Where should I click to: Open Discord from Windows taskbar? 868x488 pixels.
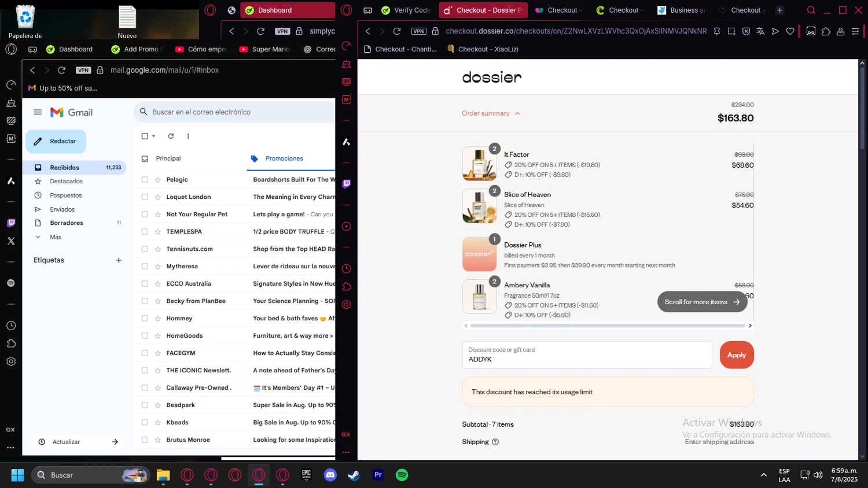(x=330, y=475)
